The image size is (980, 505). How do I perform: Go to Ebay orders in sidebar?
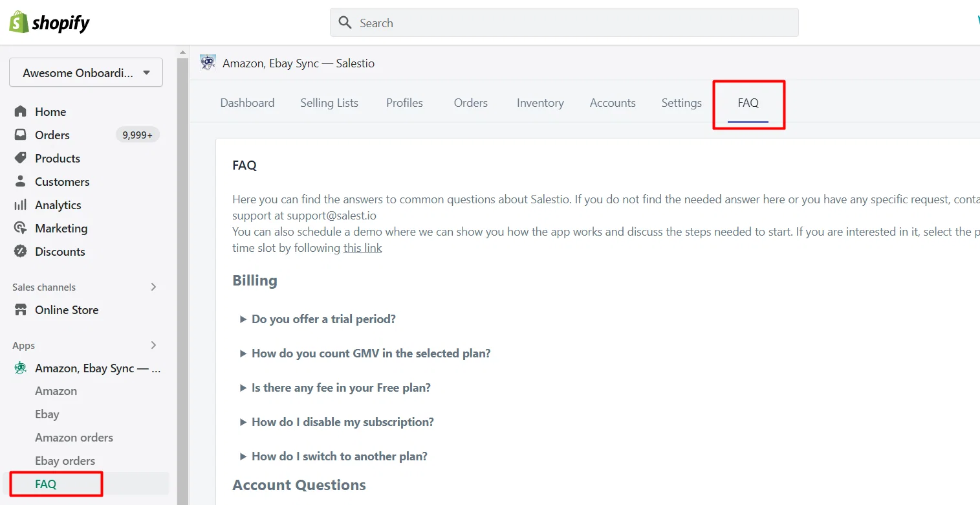(x=65, y=461)
